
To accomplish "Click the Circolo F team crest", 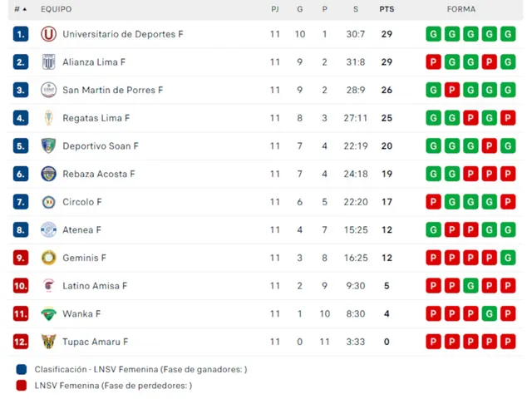I will pyautogui.click(x=48, y=202).
